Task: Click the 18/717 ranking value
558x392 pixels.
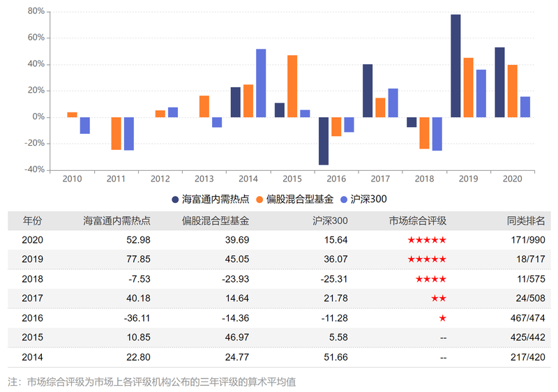Action: 531,259
